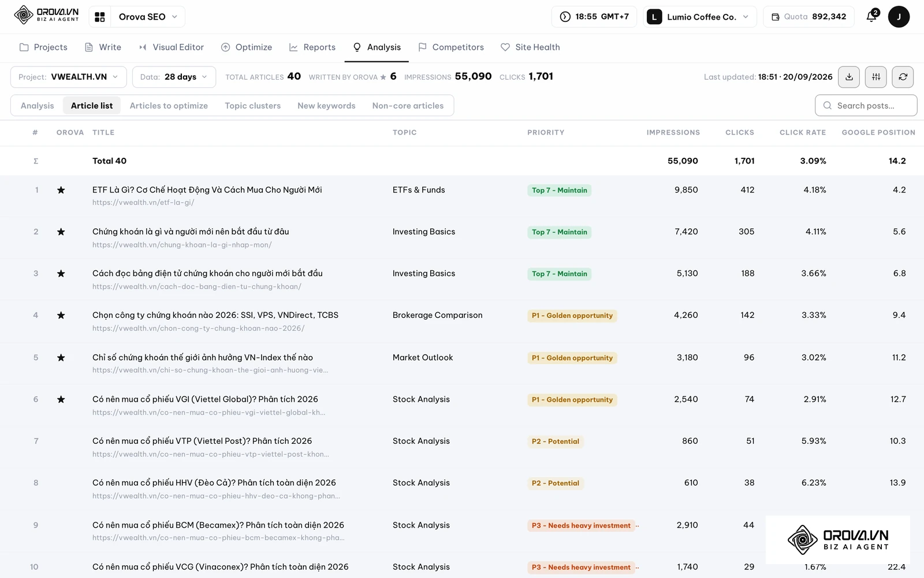Open the Reports tab

[312, 47]
